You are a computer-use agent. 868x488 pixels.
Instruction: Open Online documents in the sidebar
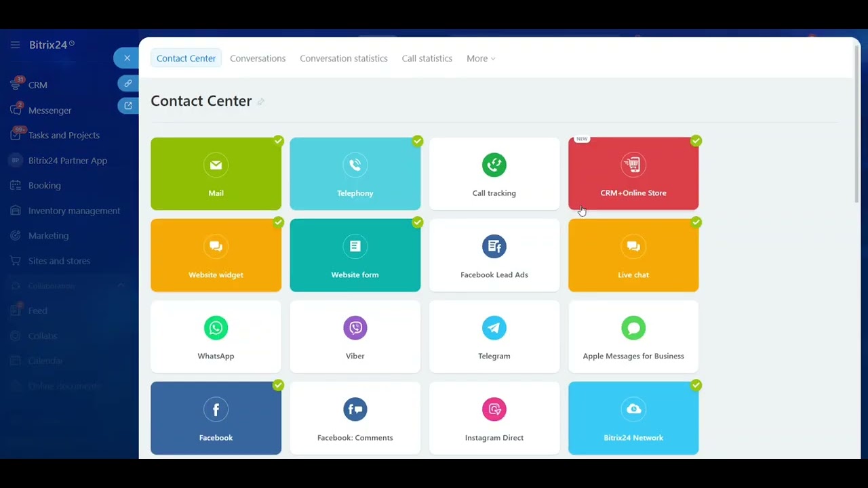[64, 386]
